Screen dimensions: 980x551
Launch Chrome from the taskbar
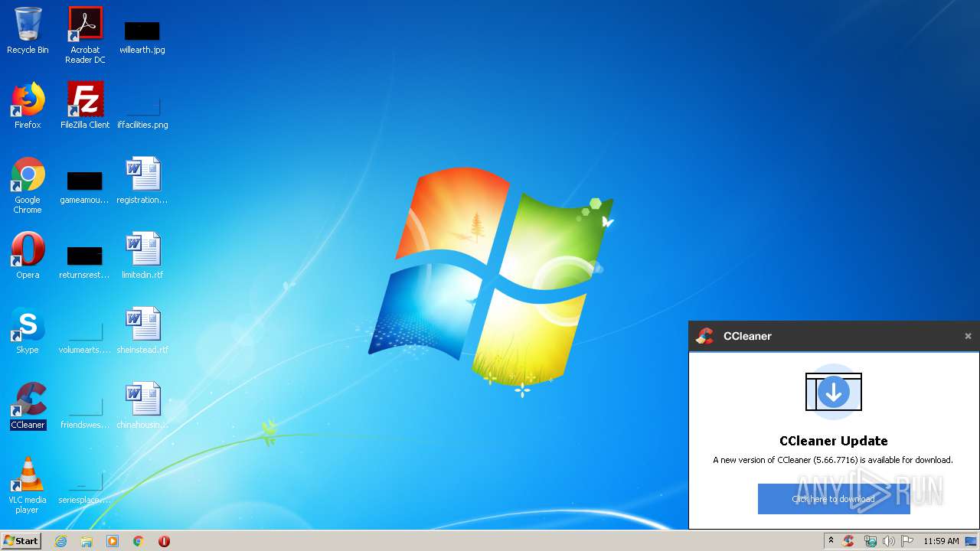click(x=139, y=541)
